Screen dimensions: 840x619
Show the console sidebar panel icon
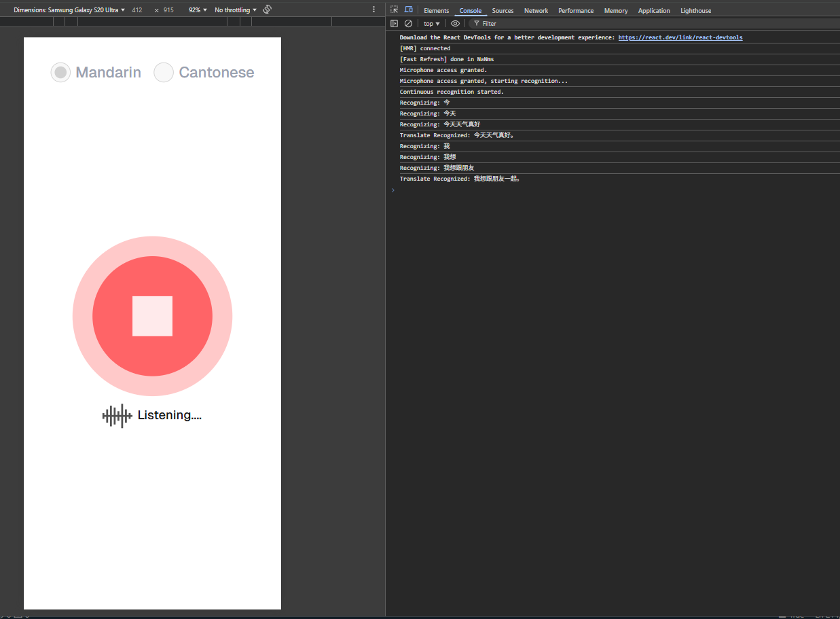point(394,23)
